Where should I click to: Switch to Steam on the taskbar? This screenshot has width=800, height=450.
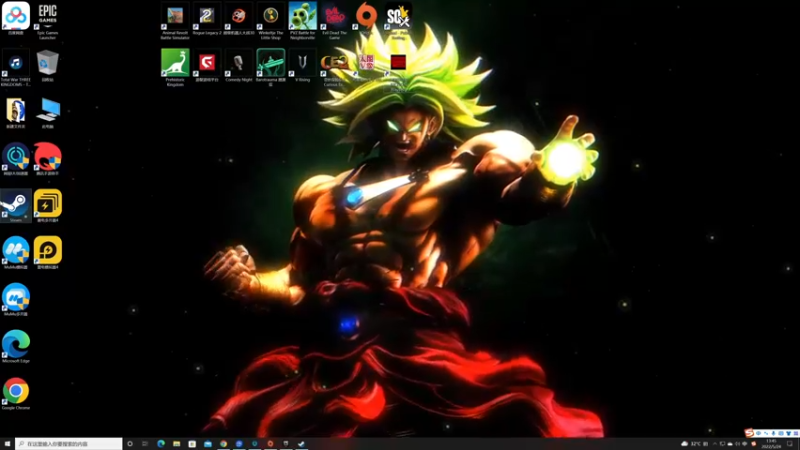click(302, 444)
